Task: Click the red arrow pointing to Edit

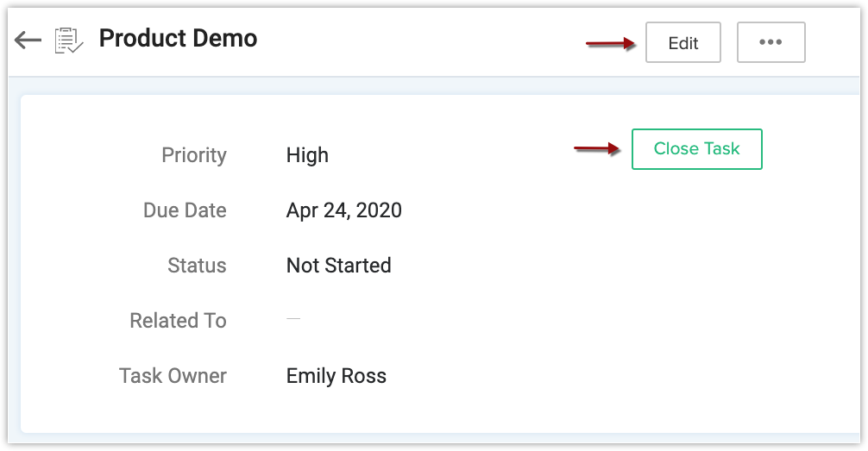Action: [611, 43]
